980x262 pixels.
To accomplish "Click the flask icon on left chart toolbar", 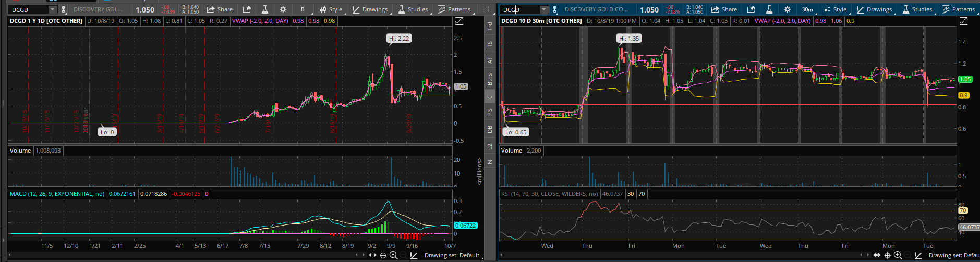I will coord(265,9).
